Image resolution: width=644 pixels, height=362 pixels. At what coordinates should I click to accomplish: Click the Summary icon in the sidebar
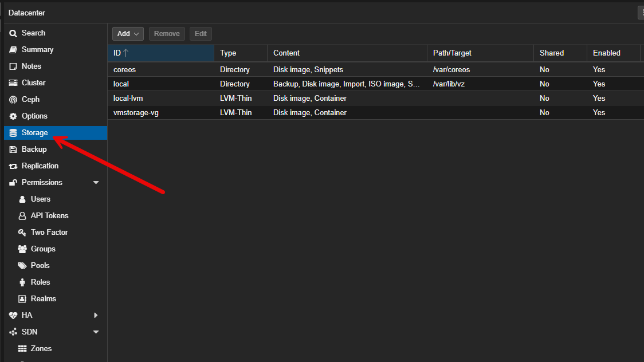[x=13, y=49]
